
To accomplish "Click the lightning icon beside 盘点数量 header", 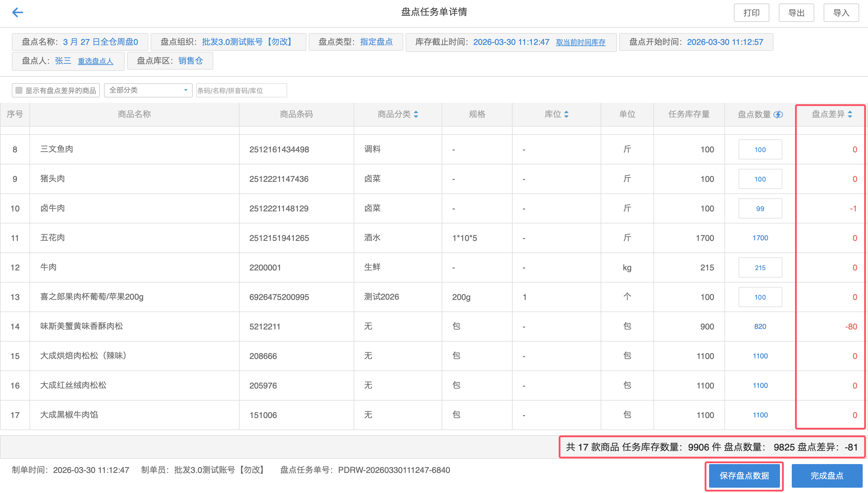I will 778,115.
